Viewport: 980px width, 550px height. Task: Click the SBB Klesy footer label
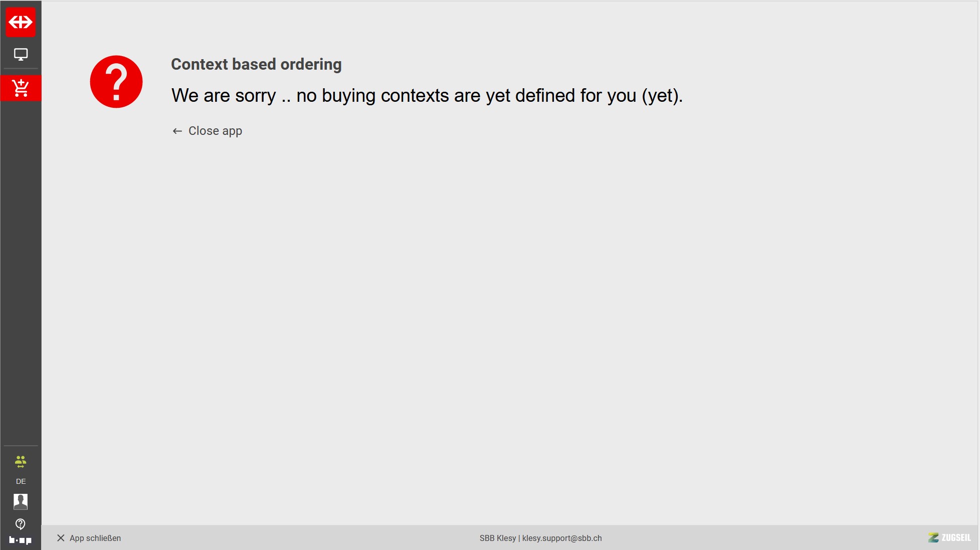click(x=497, y=538)
